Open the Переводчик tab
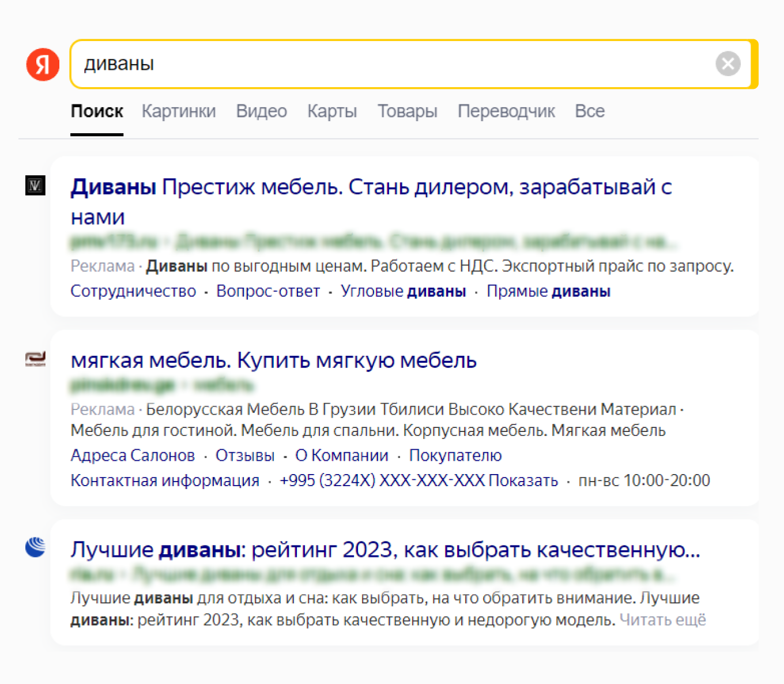This screenshot has width=784, height=684. coord(506,111)
